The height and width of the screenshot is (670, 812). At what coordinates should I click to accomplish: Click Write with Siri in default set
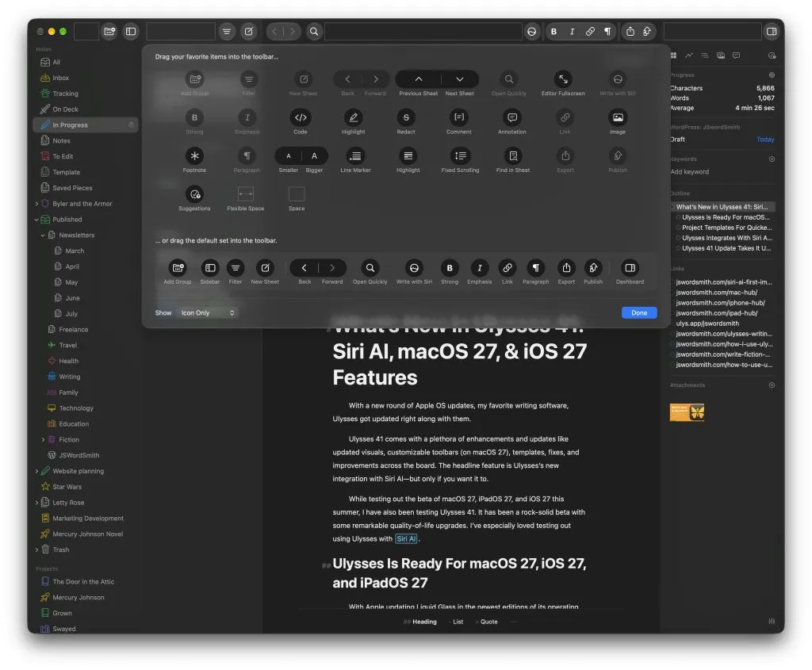click(x=414, y=268)
